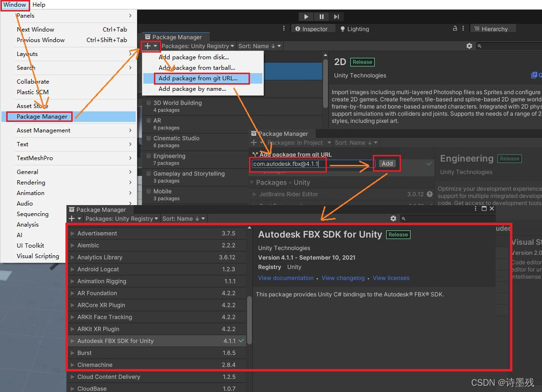Viewport: 542px width, 392px height.
Task: Select Visual Scripting in Window menu
Action: [38, 256]
